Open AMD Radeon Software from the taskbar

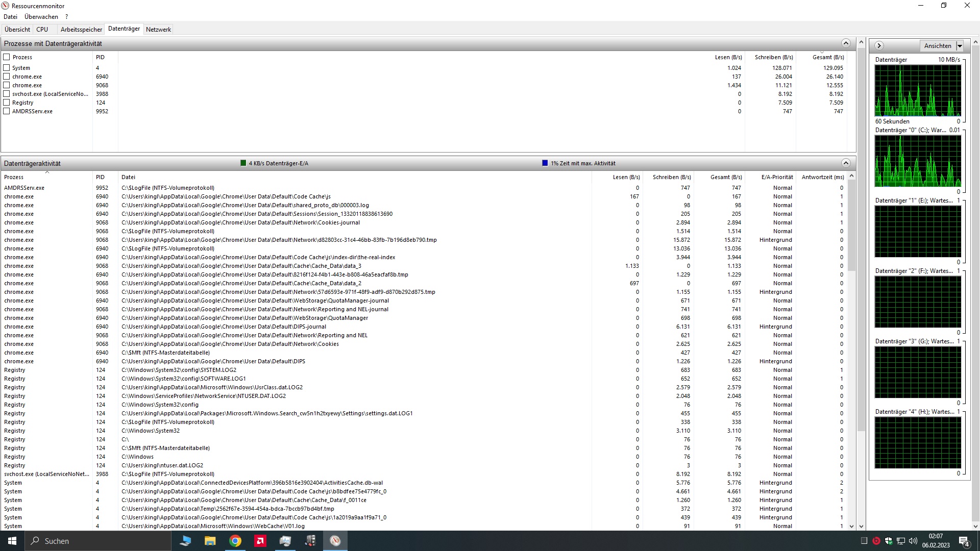260,541
